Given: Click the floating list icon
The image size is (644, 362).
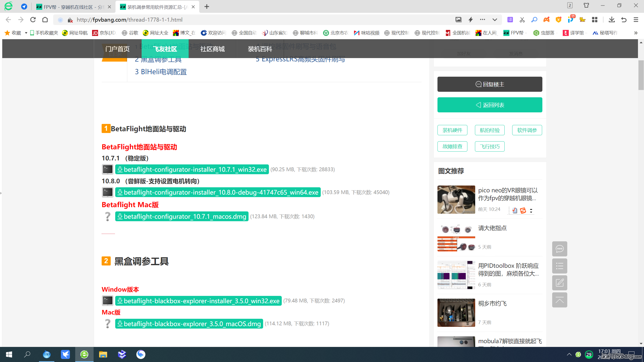Looking at the screenshot, I should 559,266.
